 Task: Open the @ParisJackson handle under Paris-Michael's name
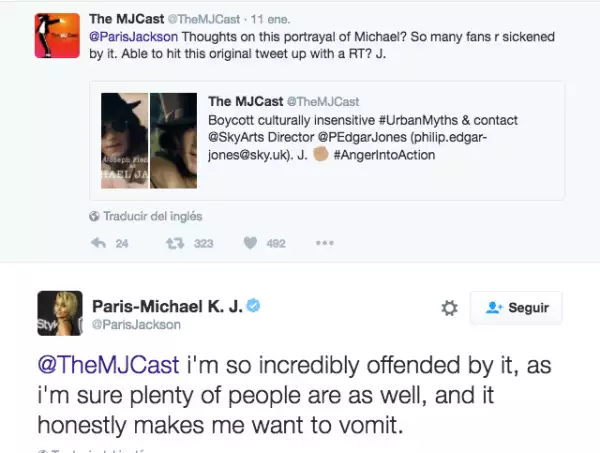(136, 324)
